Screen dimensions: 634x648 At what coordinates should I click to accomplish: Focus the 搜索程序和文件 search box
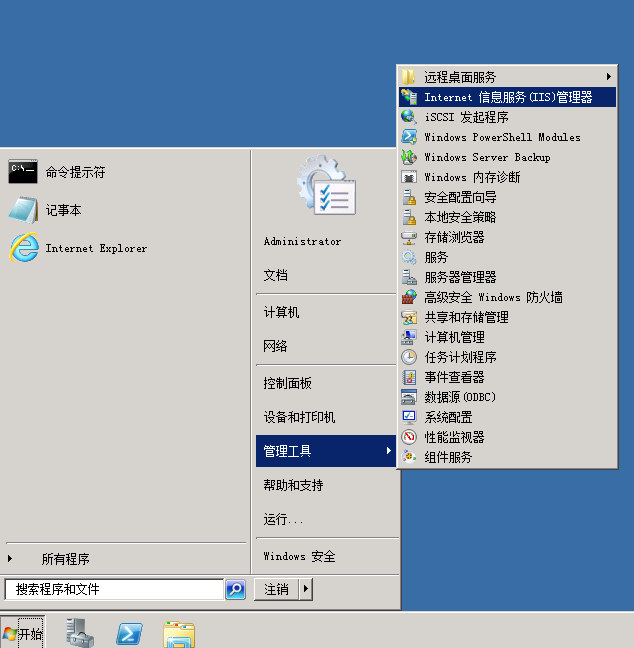pos(114,589)
